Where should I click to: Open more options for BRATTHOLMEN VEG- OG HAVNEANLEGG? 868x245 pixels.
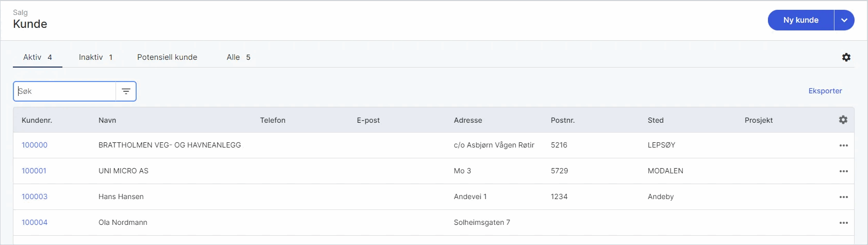(844, 145)
